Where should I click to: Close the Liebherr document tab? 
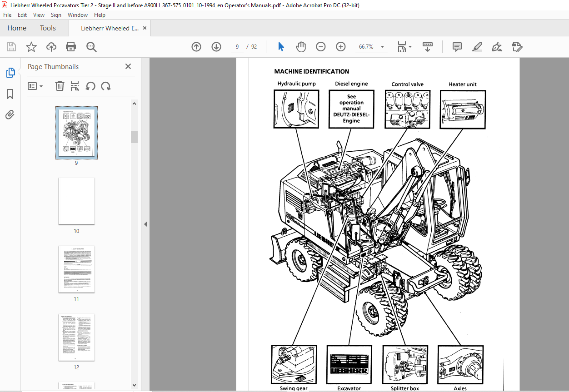(x=145, y=28)
